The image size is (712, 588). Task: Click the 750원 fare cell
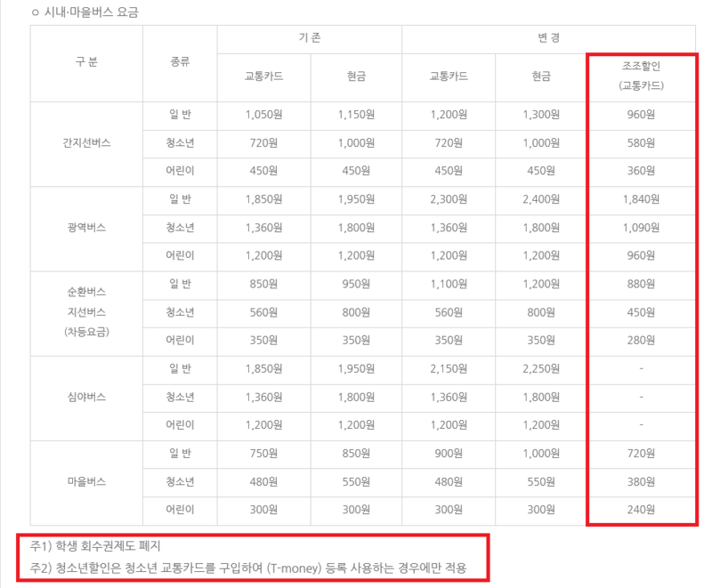pos(263,454)
